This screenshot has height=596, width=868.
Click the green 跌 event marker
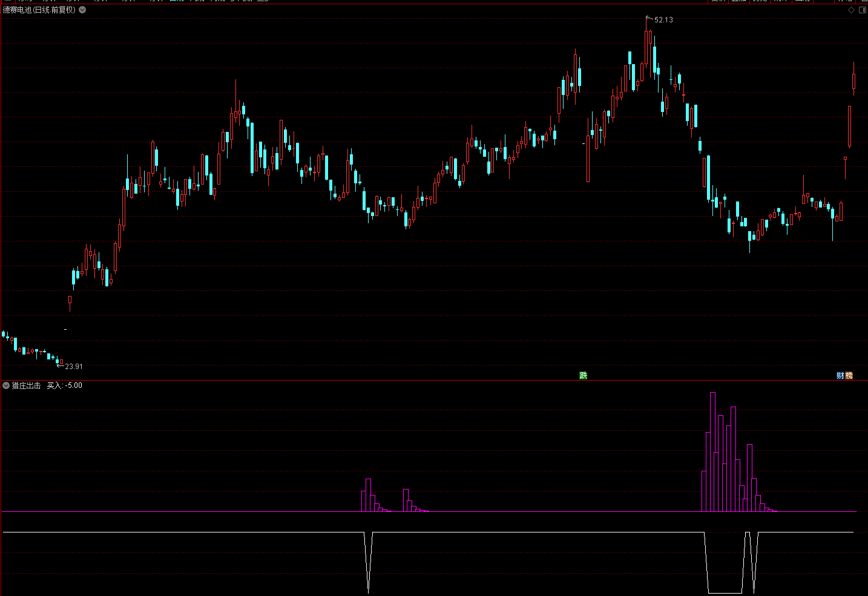[584, 375]
